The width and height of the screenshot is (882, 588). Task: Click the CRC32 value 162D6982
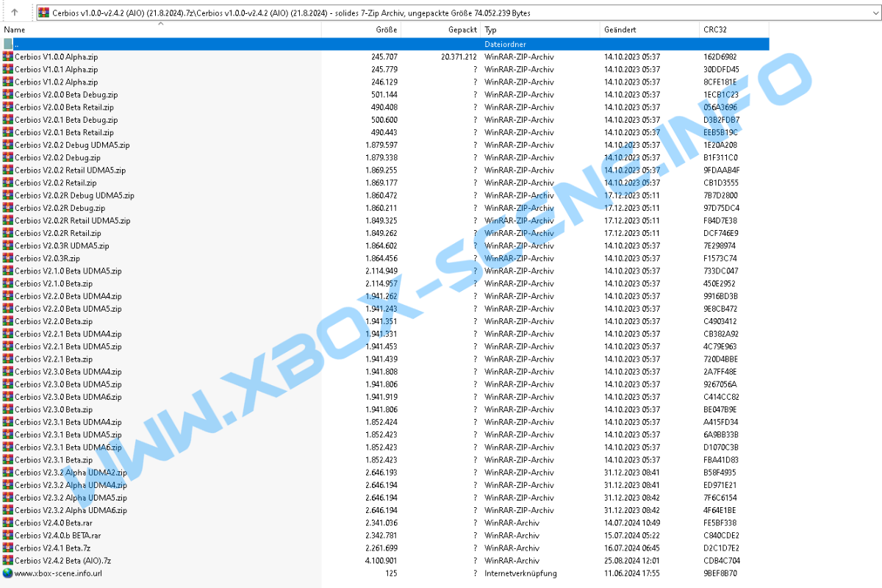click(720, 57)
